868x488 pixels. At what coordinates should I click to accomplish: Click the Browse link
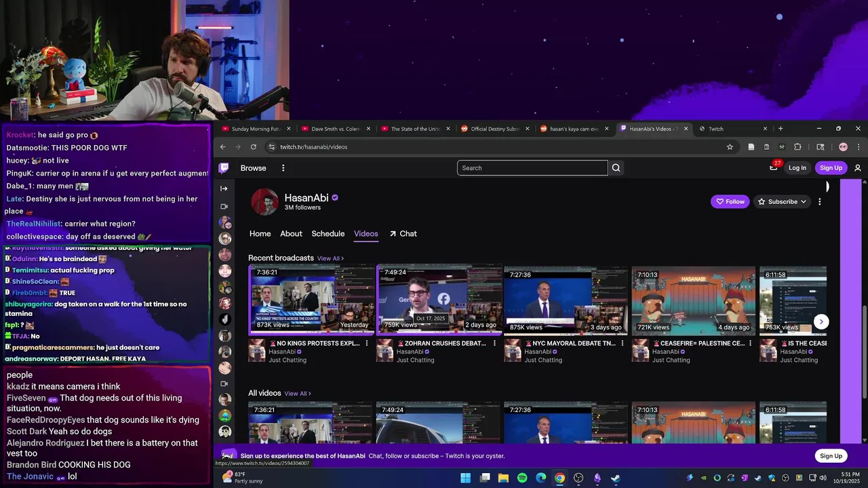point(253,168)
